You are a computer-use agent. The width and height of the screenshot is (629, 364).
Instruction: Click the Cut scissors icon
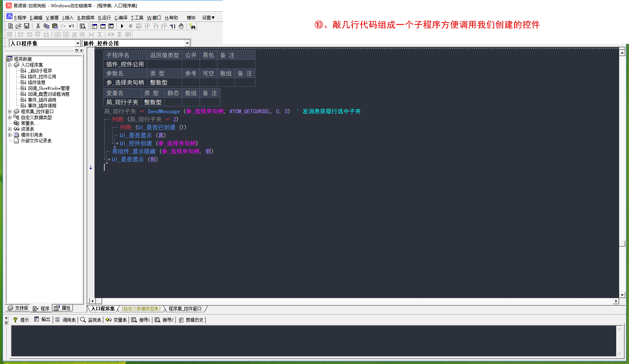click(x=38, y=26)
